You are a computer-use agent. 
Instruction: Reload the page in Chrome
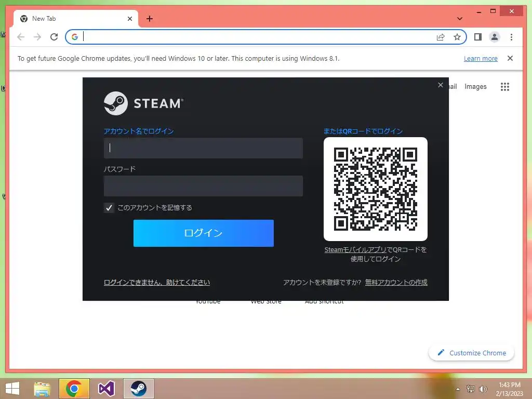click(54, 37)
